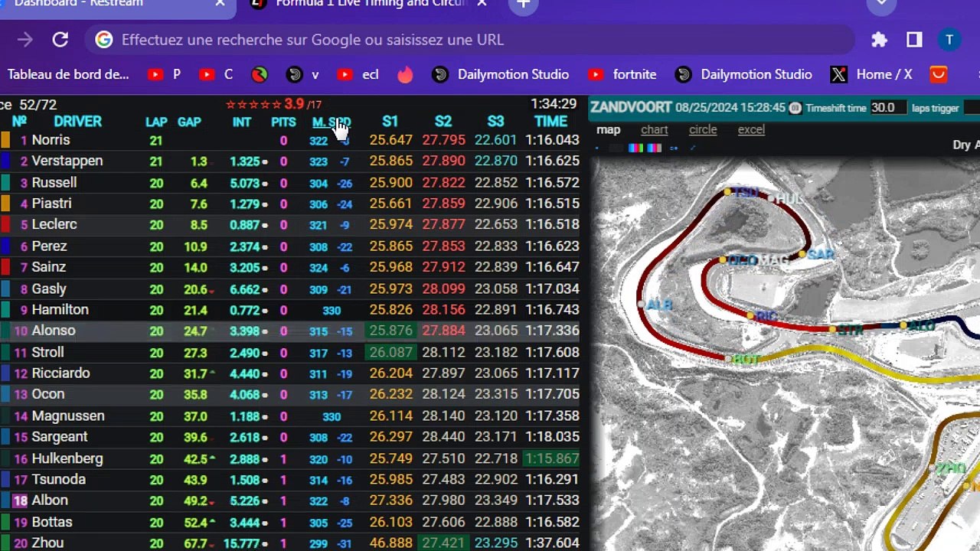
Task: Open the YouTube bookmark labeled P
Action: (165, 74)
